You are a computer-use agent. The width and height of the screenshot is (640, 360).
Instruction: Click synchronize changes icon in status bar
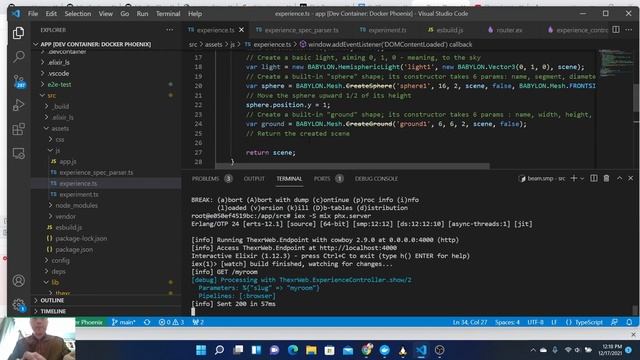[147, 322]
